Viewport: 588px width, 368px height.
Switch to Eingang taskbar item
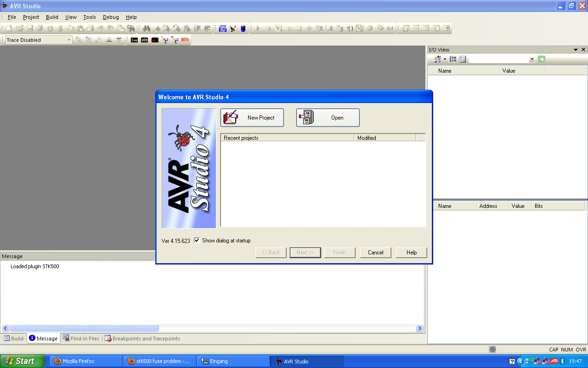coord(233,361)
